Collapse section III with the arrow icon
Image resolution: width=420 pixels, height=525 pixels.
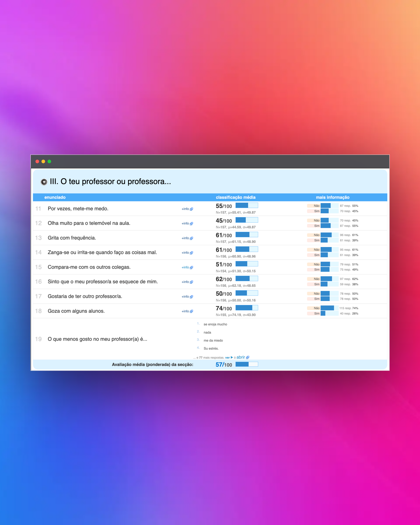pos(44,182)
